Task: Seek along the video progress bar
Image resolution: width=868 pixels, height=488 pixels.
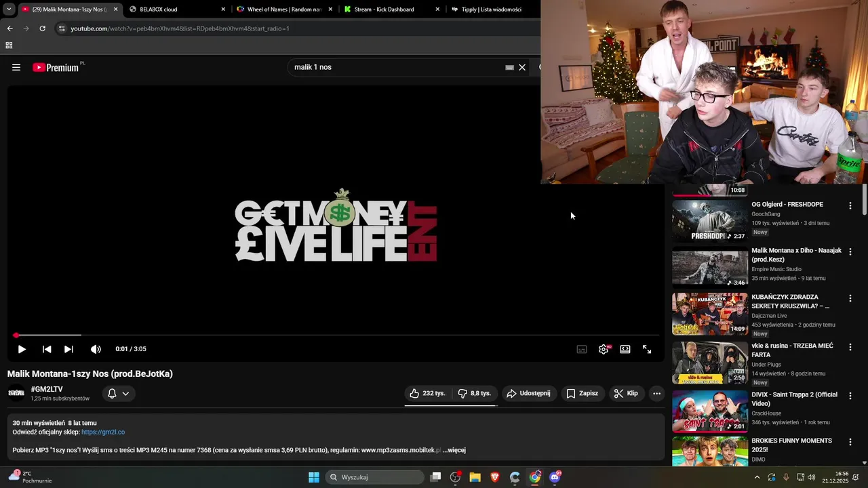Action: (336, 335)
